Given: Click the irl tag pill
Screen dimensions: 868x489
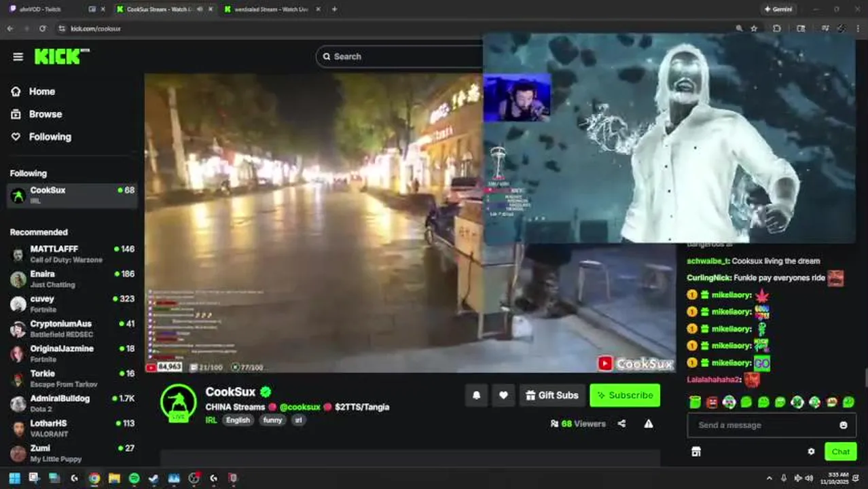Looking at the screenshot, I should coord(298,420).
